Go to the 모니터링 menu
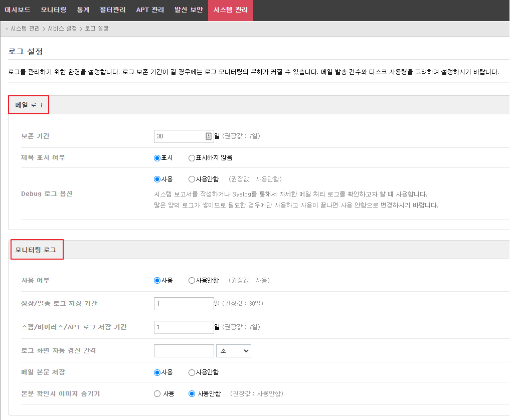Screen dimensions: 511x420 [x=54, y=10]
